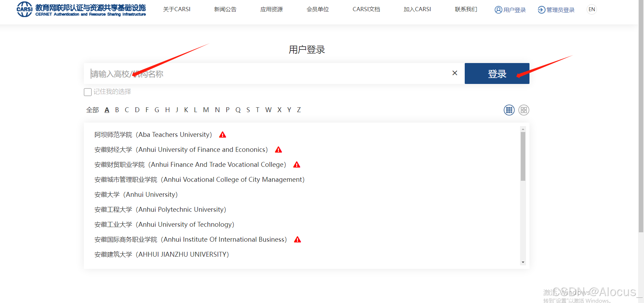Select 安徽大学 (Anhui University)

coord(136,195)
